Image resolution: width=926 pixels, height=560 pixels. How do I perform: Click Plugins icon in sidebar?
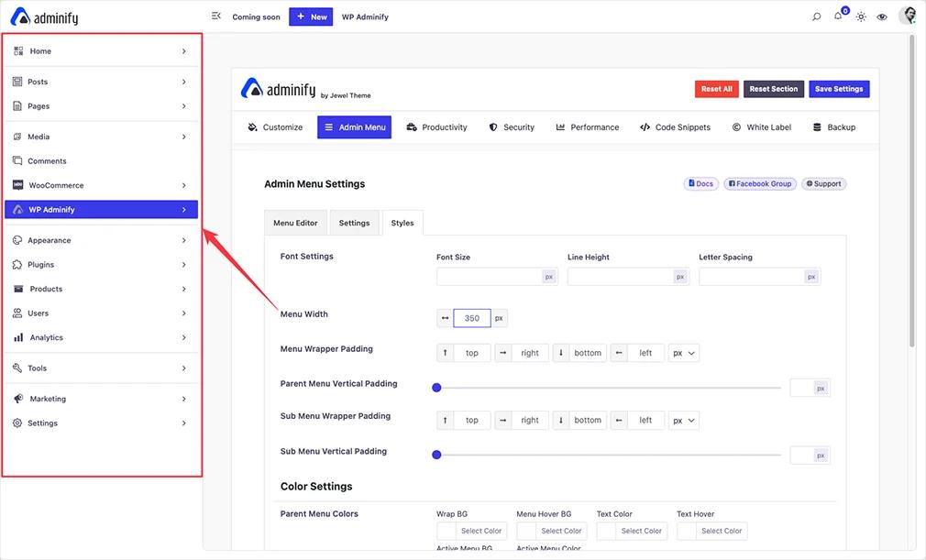[17, 264]
